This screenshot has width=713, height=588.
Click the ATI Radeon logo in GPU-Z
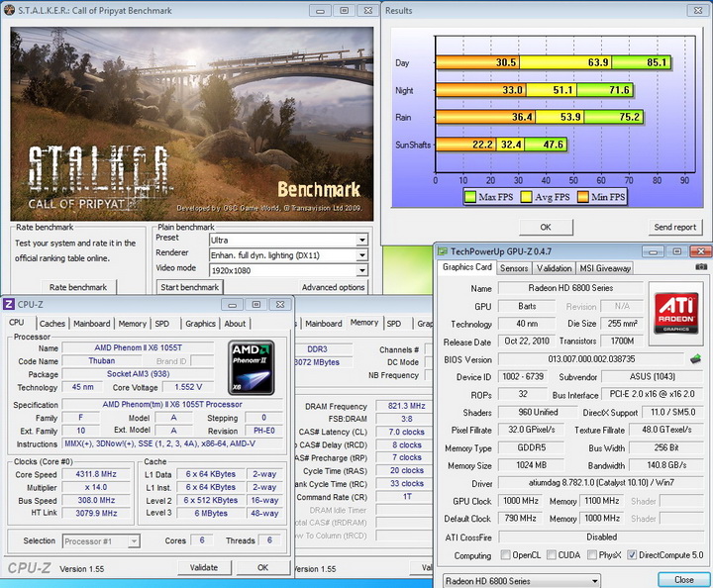[675, 314]
